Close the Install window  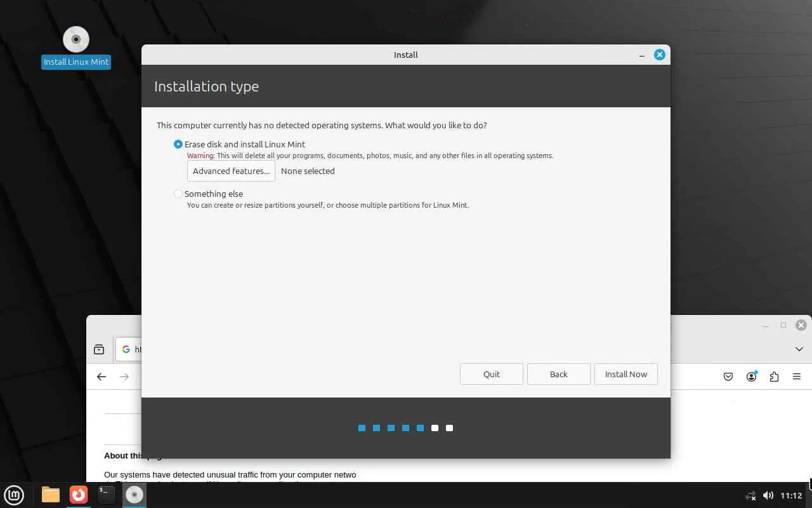[x=660, y=55]
